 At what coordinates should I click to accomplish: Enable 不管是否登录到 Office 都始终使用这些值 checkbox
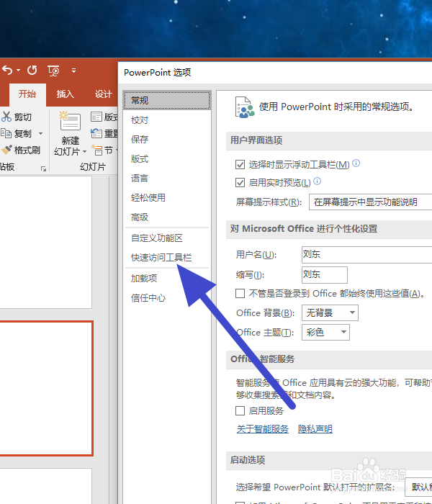pyautogui.click(x=240, y=293)
